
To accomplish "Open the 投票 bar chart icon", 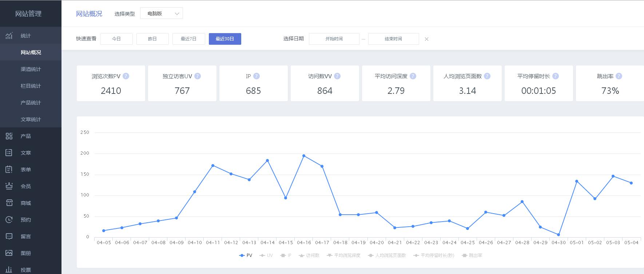I will pyautogui.click(x=9, y=270).
